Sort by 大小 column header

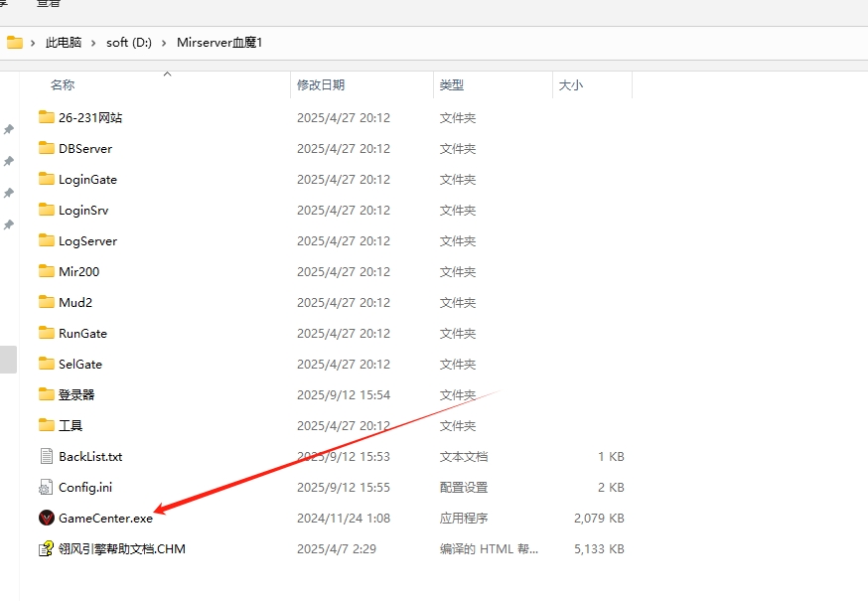(x=571, y=85)
